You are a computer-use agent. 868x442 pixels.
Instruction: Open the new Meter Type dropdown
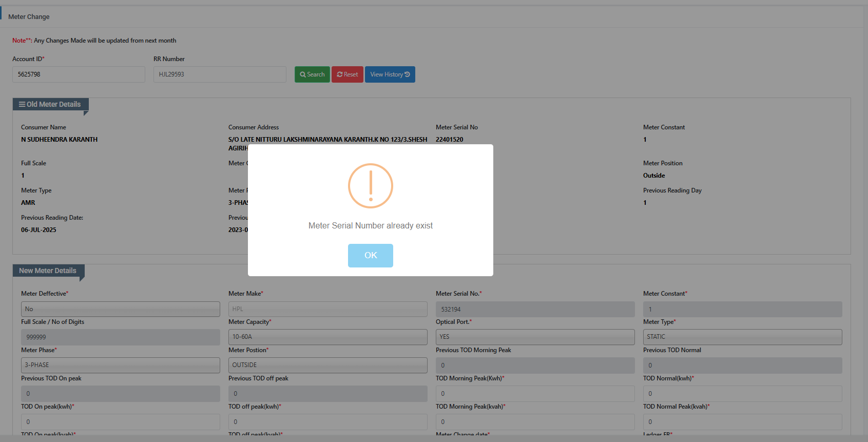pyautogui.click(x=742, y=337)
